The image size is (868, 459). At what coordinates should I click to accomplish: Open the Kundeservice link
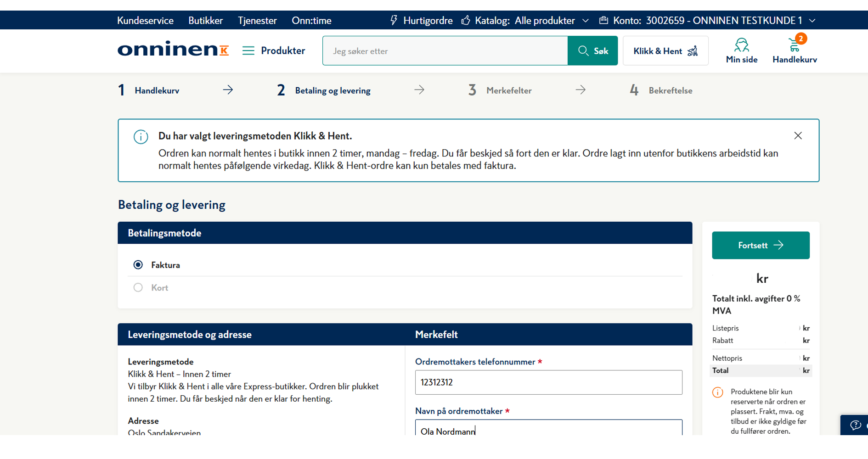pyautogui.click(x=145, y=21)
